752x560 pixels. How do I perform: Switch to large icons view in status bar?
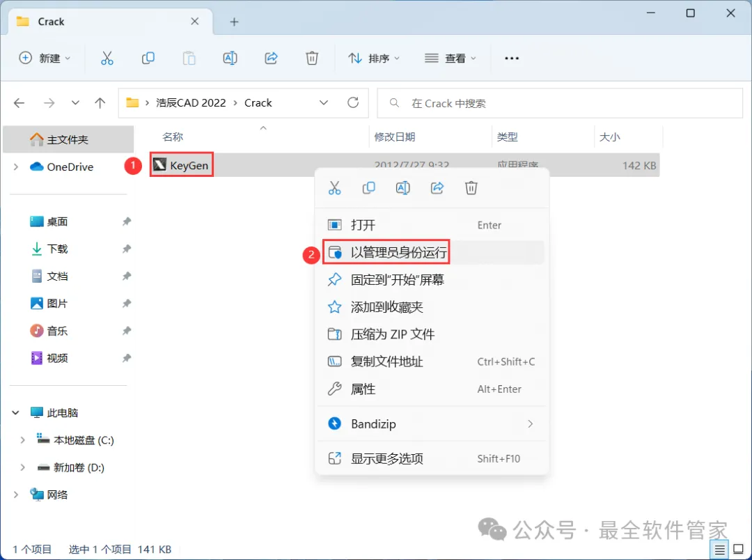pyautogui.click(x=739, y=549)
